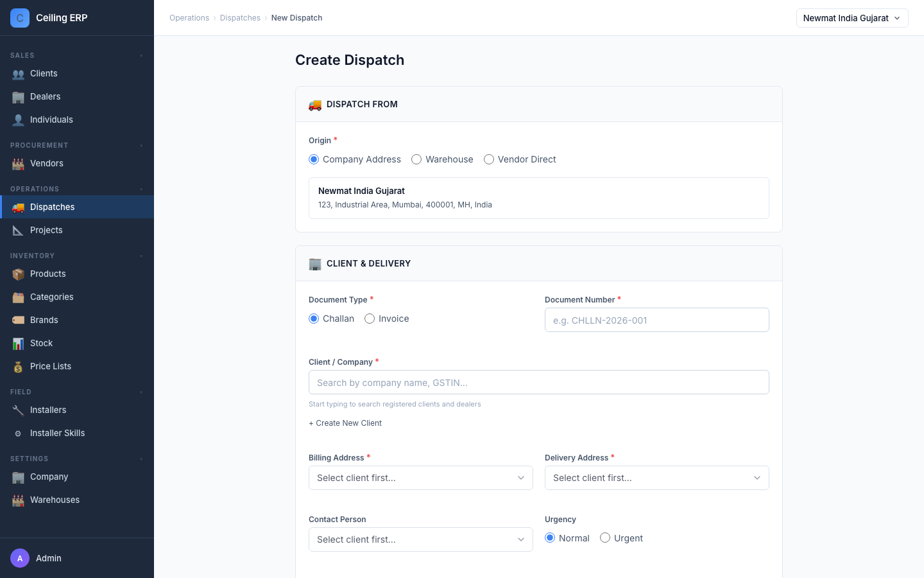
Task: Click Operations breadcrumb link
Action: click(x=189, y=18)
